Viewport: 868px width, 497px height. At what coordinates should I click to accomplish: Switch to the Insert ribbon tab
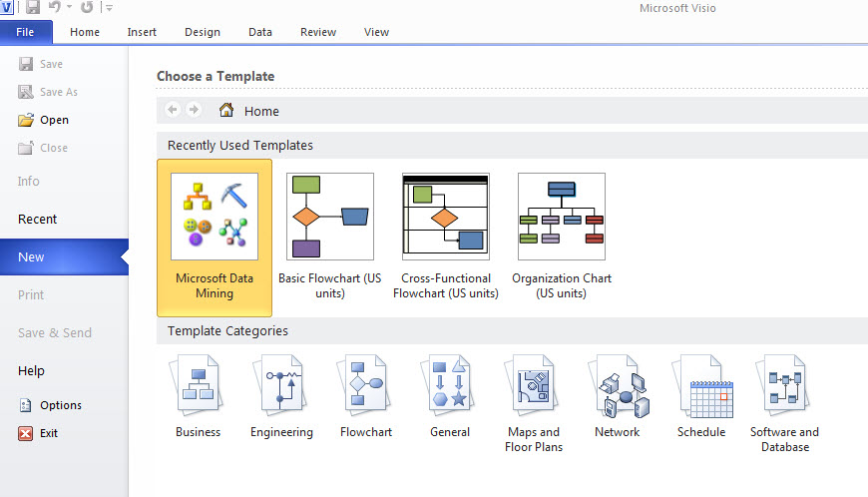point(142,32)
